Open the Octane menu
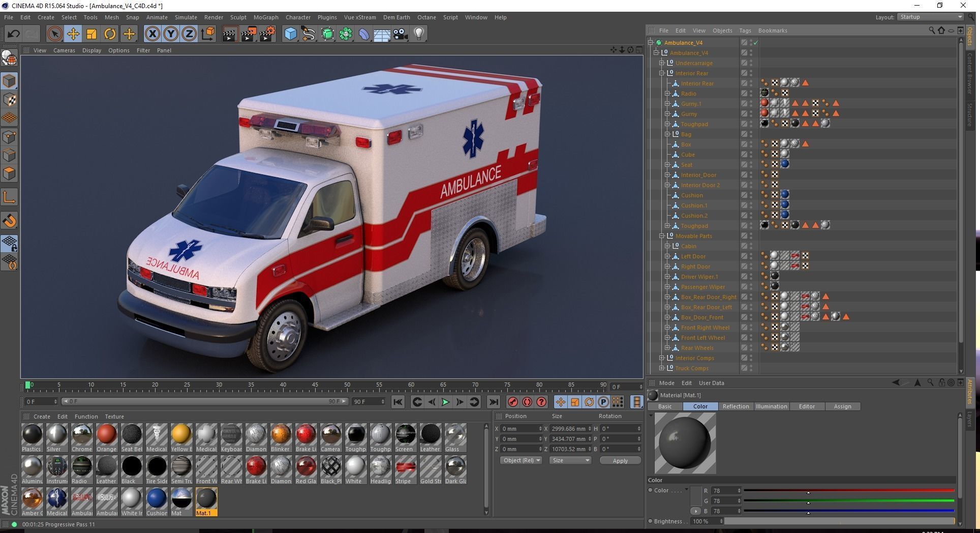The image size is (980, 533). tap(426, 17)
